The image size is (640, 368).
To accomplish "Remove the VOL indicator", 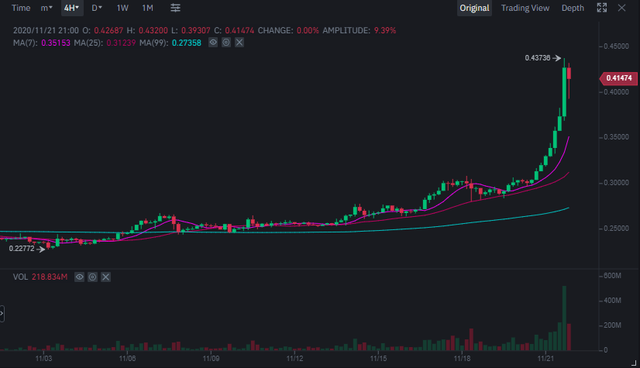I will [x=105, y=277].
